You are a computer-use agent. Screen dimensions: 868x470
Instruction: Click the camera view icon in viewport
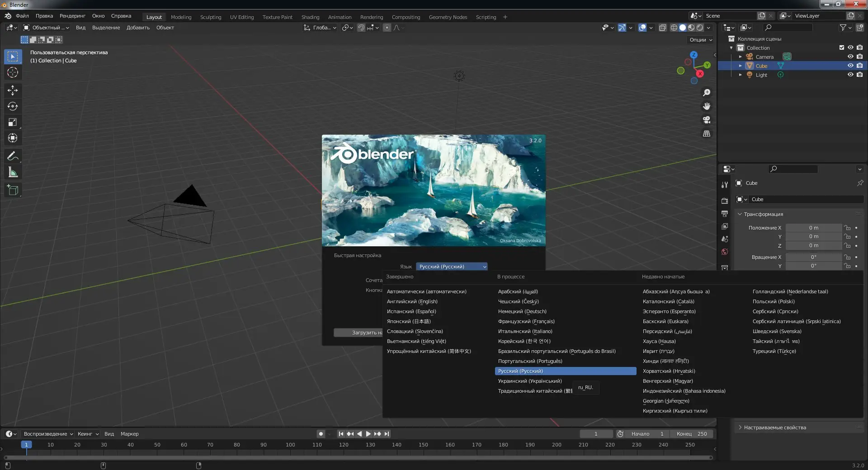(x=707, y=120)
